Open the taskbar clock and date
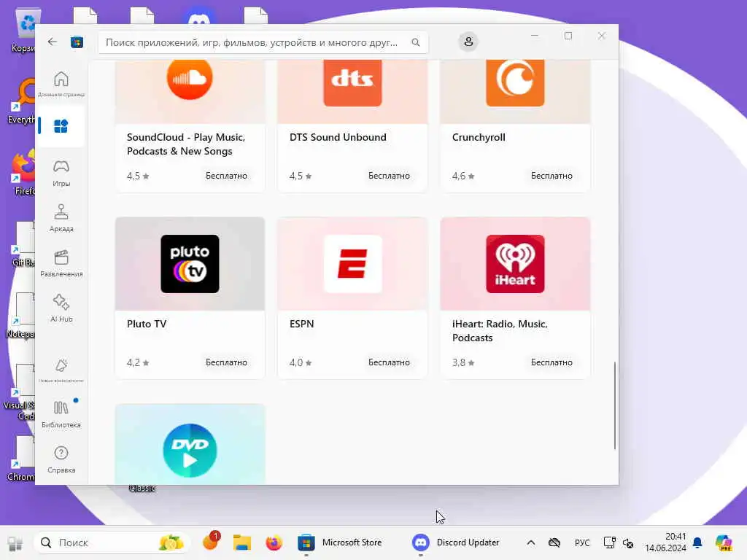The width and height of the screenshot is (747, 560). pyautogui.click(x=665, y=542)
